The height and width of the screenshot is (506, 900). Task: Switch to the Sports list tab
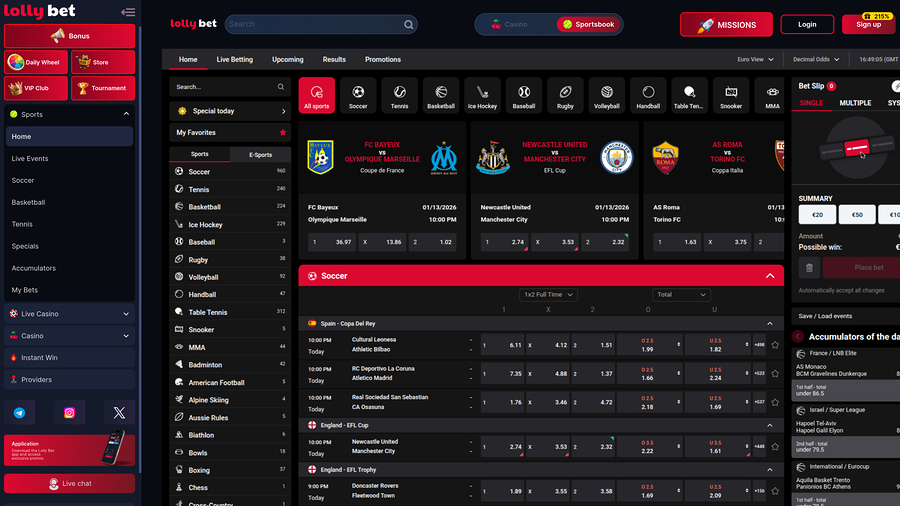coord(200,154)
